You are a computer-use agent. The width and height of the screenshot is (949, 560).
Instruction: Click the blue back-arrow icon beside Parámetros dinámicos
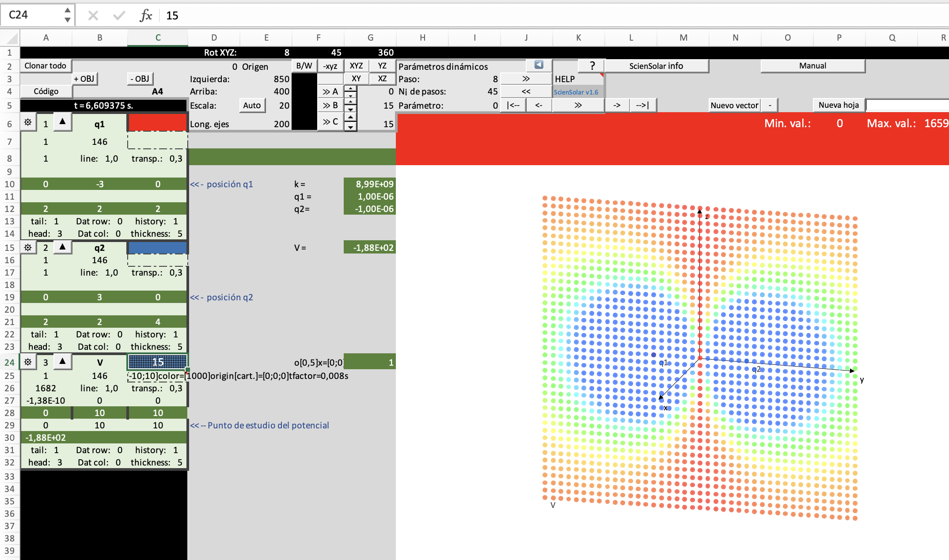tap(539, 65)
